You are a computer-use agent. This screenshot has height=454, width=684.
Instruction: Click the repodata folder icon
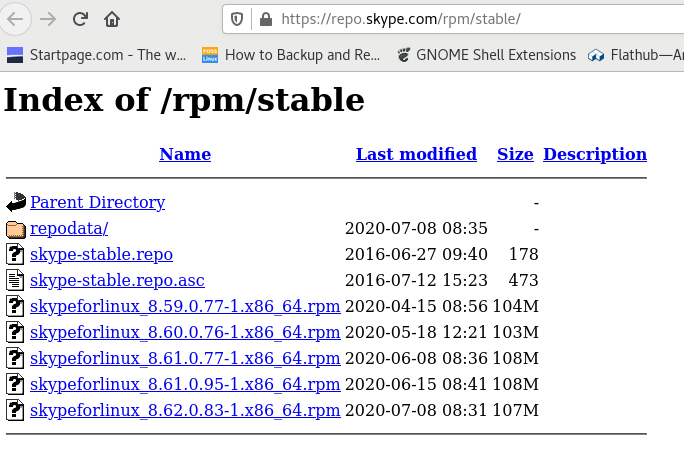(x=16, y=228)
